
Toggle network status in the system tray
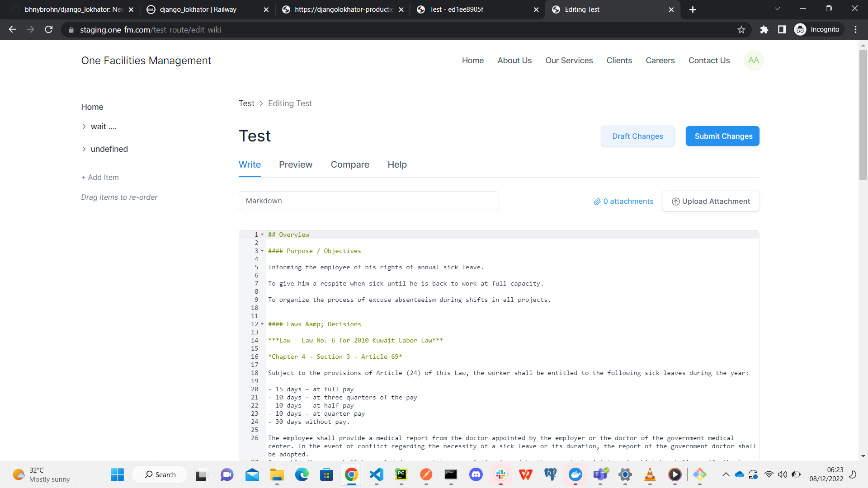coord(769,475)
